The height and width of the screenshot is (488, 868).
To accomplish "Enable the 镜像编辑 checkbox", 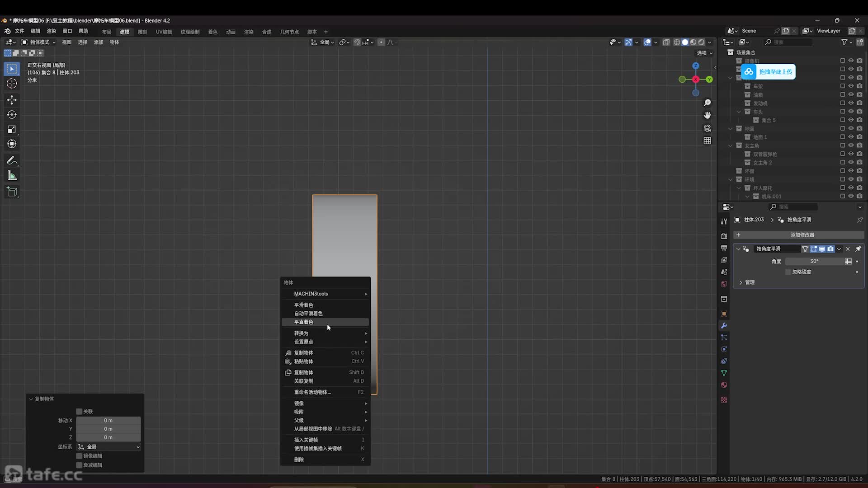I will pos(79,456).
